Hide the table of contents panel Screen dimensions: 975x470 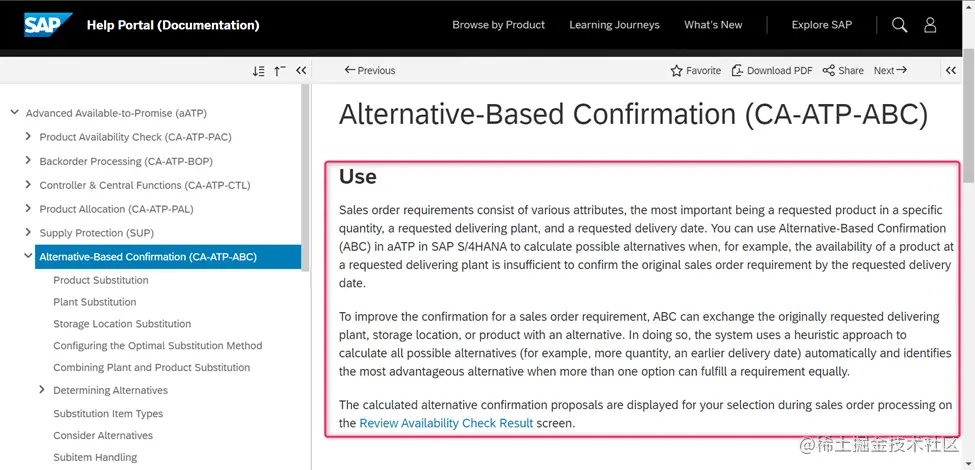pos(301,71)
